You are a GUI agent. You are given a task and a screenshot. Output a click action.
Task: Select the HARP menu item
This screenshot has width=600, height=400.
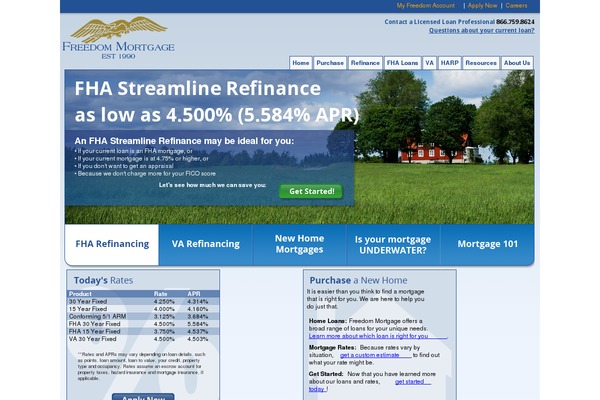450,63
